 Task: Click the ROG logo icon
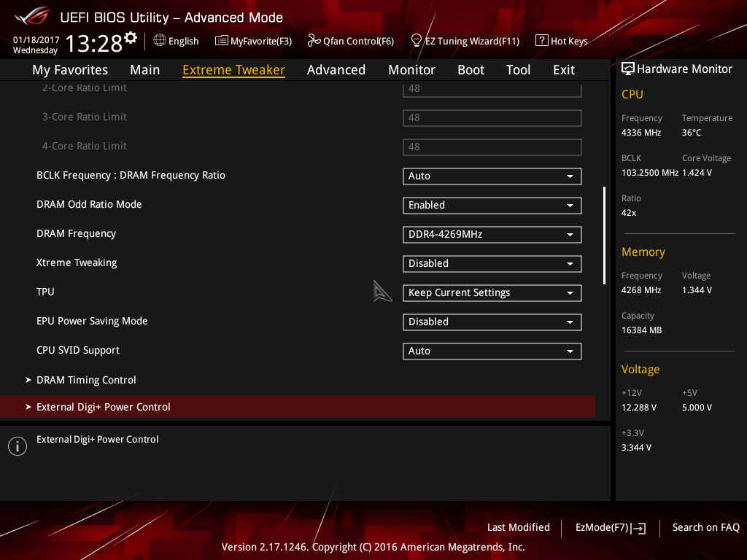point(32,16)
